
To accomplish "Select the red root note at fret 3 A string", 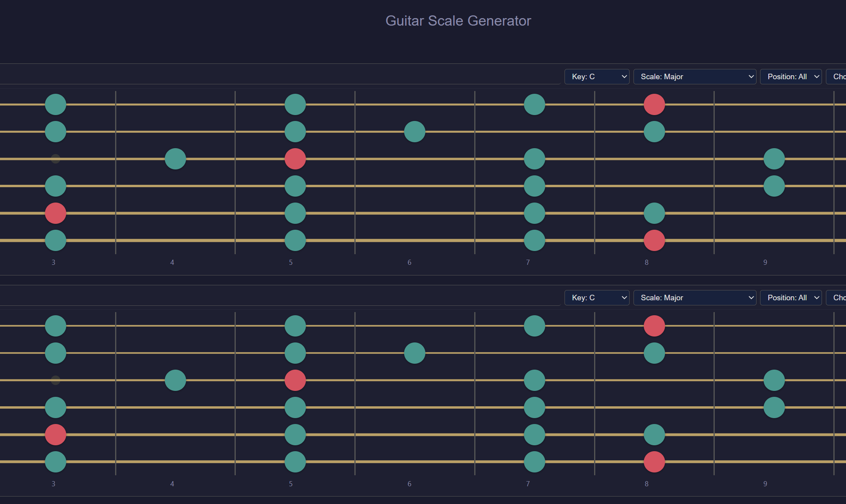I will [x=55, y=213].
